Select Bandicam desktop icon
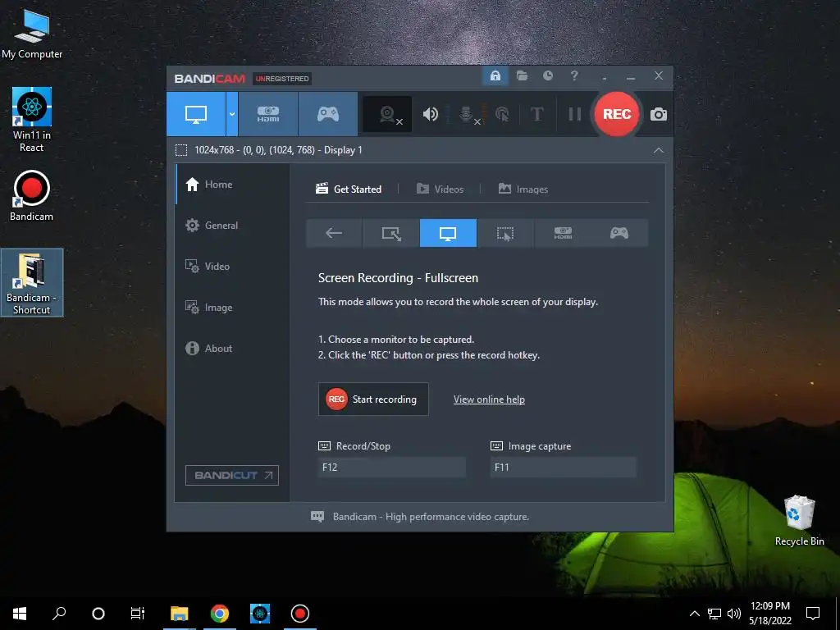Image resolution: width=840 pixels, height=630 pixels. click(32, 196)
